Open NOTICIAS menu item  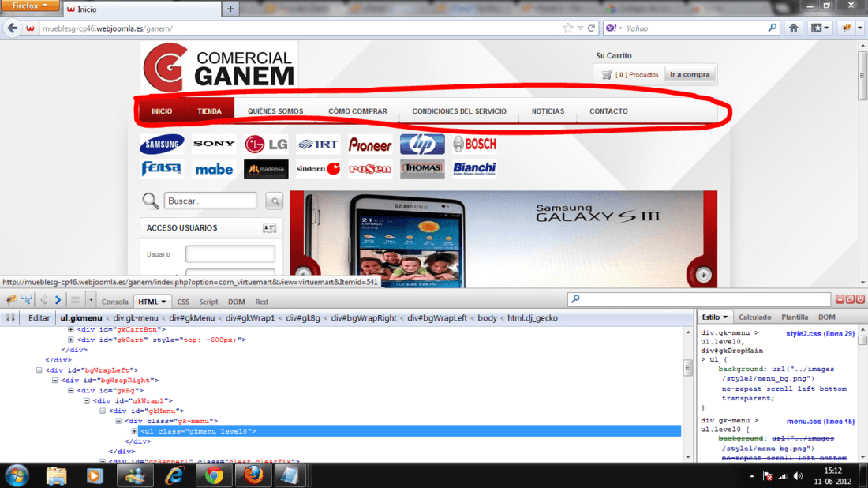548,111
